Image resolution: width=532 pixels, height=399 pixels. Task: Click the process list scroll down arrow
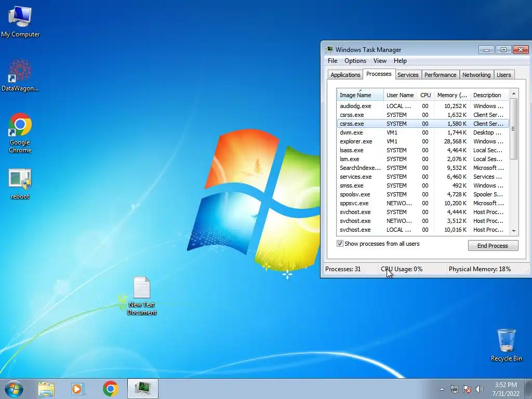[x=514, y=231]
